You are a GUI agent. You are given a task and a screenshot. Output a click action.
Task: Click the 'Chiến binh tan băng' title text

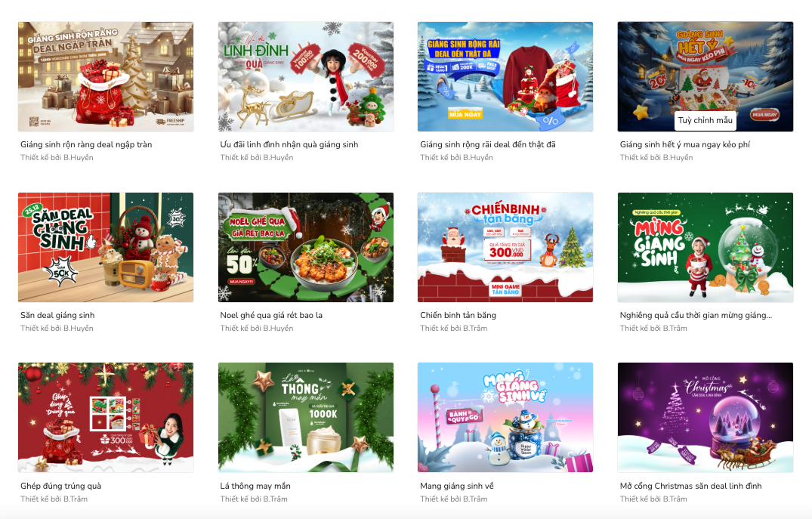pos(458,315)
